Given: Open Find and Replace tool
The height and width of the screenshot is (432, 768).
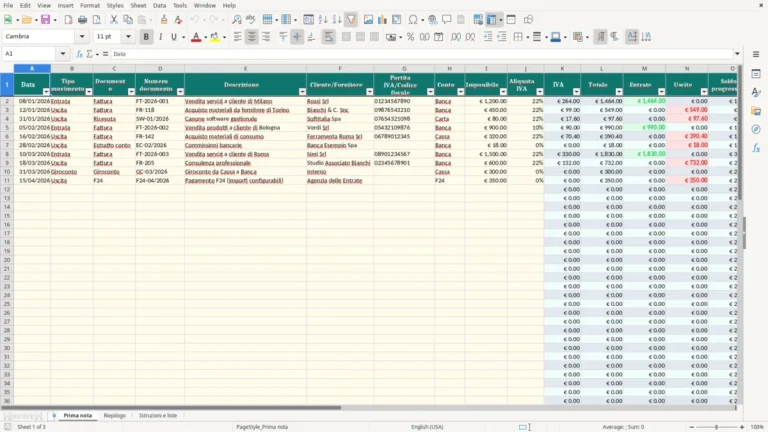Looking at the screenshot, I should pos(237,20).
